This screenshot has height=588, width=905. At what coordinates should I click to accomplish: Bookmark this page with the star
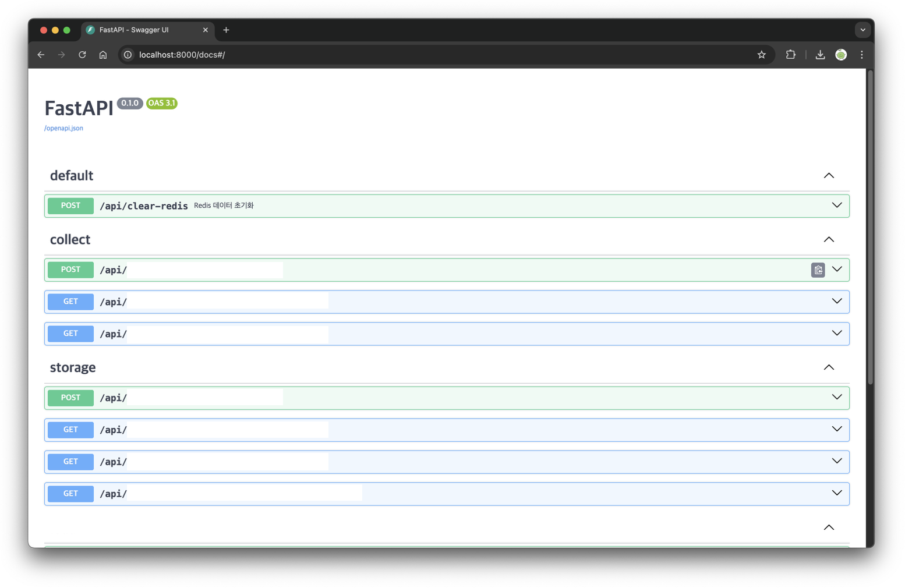[x=761, y=55]
